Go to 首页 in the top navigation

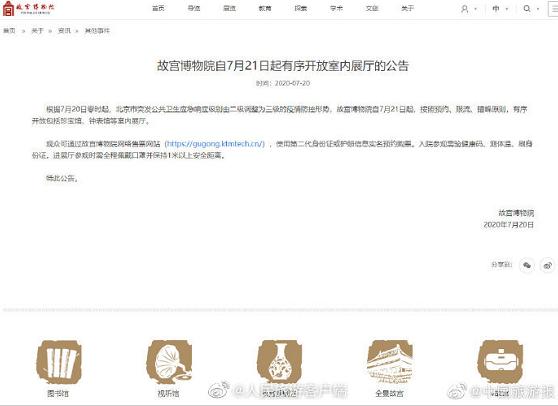(158, 9)
